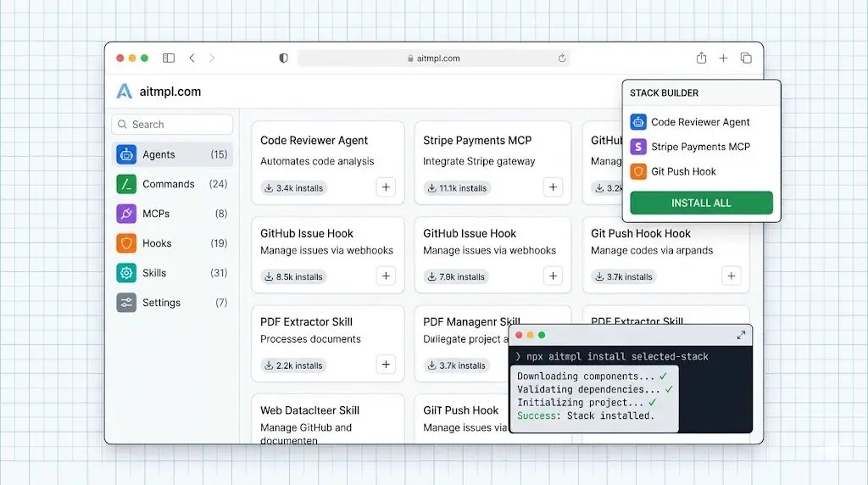
Task: Open the Code Reviewer Agent card title
Action: pos(314,141)
